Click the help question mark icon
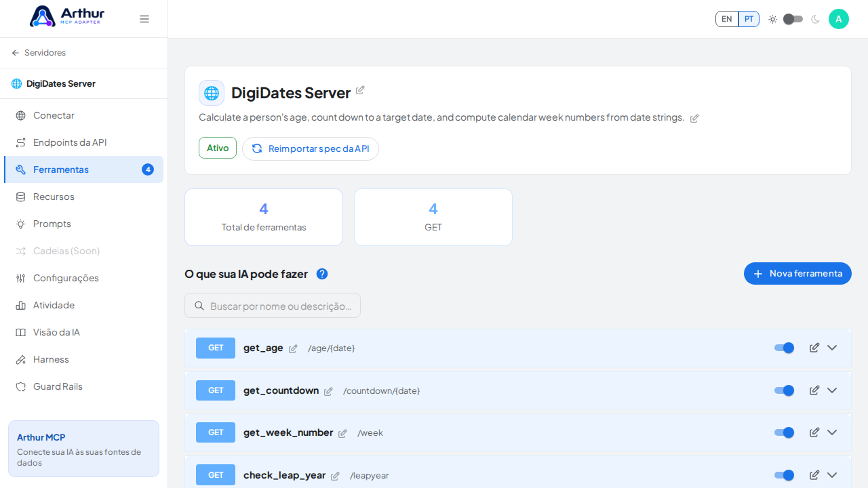The height and width of the screenshot is (488, 868). pos(322,274)
